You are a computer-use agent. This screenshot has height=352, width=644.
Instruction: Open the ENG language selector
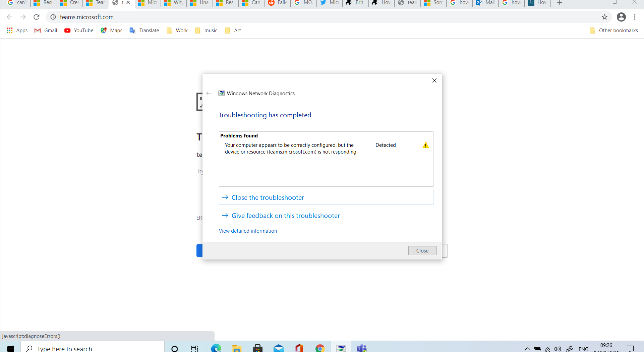583,349
